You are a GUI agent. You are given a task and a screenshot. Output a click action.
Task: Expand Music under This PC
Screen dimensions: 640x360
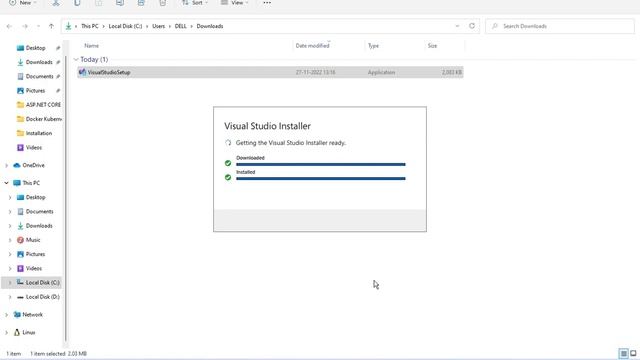pyautogui.click(x=10, y=240)
